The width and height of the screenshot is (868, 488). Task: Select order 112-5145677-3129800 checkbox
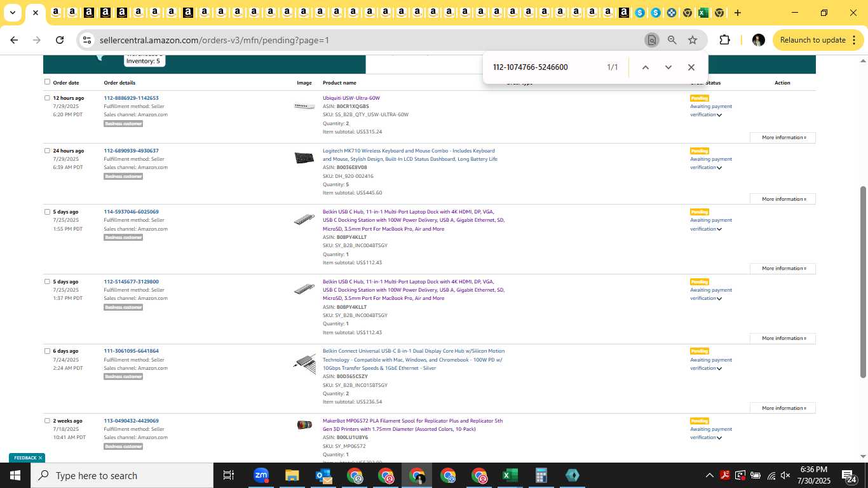[x=47, y=281]
